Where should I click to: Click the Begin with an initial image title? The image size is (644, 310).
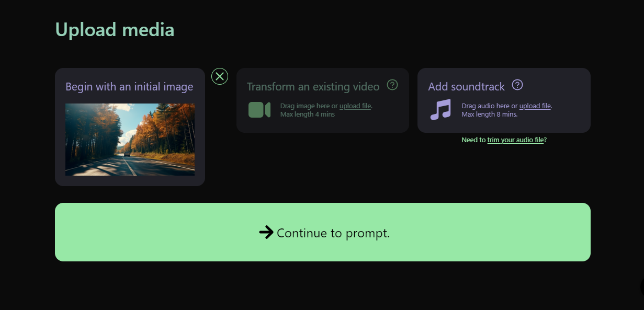pyautogui.click(x=129, y=87)
